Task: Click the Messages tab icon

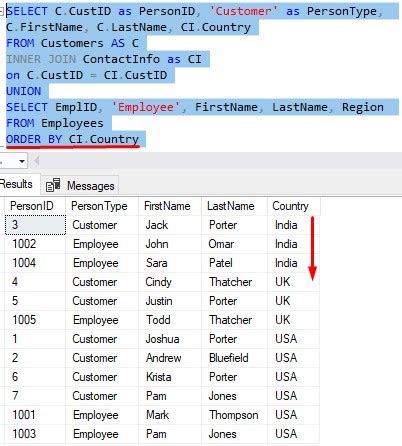Action: pos(53,185)
